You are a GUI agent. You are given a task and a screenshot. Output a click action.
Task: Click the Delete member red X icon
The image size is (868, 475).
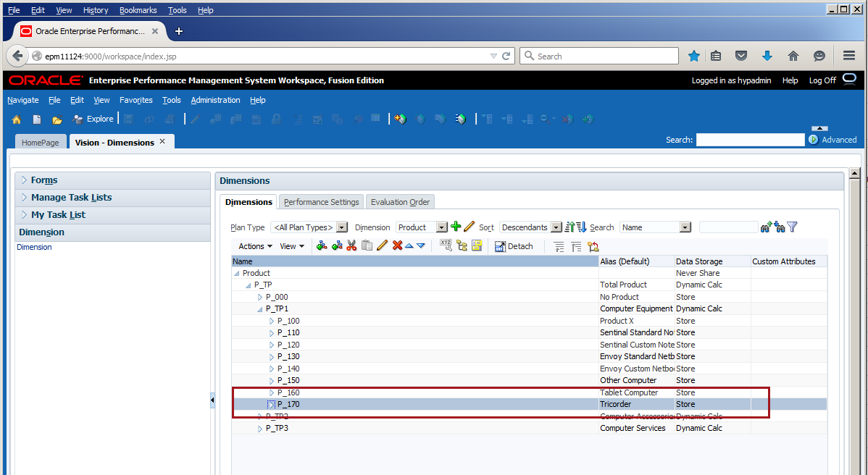pos(397,246)
